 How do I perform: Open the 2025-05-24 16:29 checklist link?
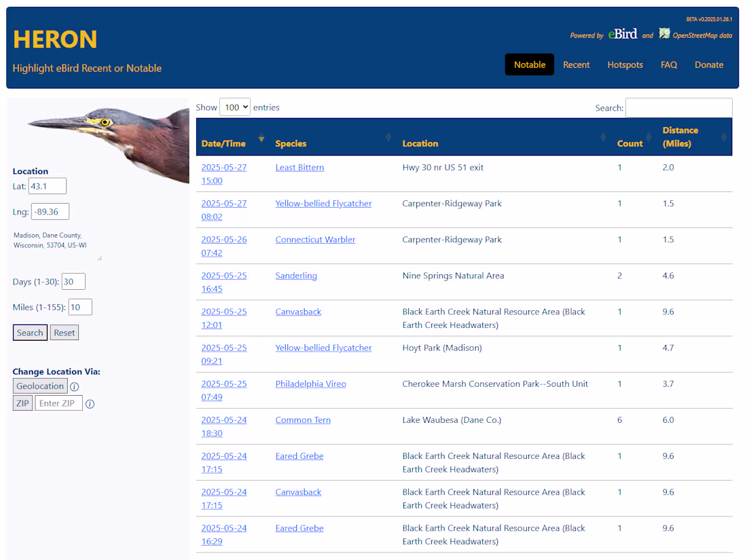(x=224, y=535)
